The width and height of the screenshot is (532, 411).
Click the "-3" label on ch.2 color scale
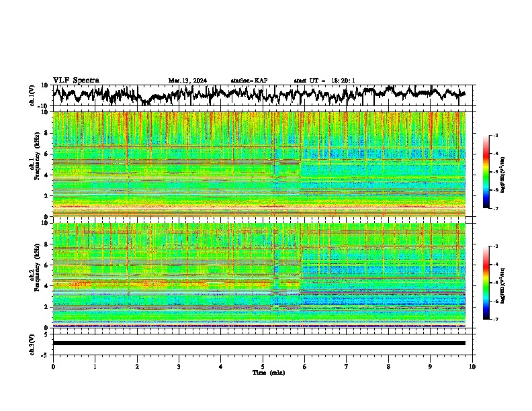[496, 246]
